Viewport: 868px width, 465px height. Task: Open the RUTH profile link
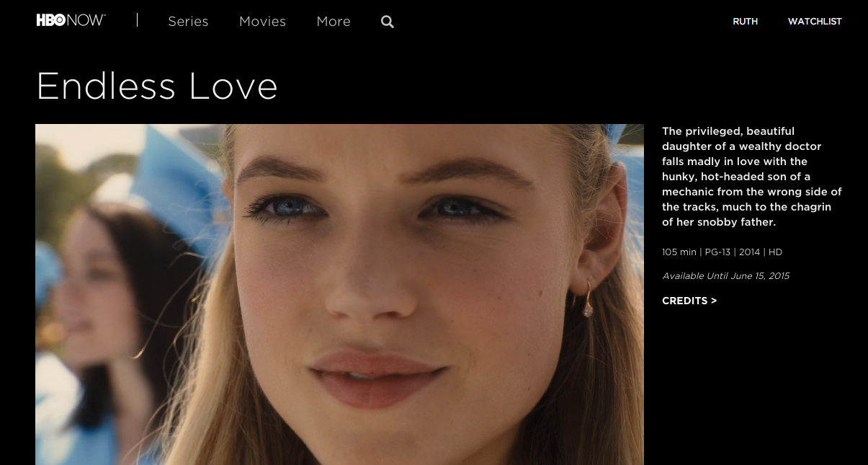coord(745,22)
